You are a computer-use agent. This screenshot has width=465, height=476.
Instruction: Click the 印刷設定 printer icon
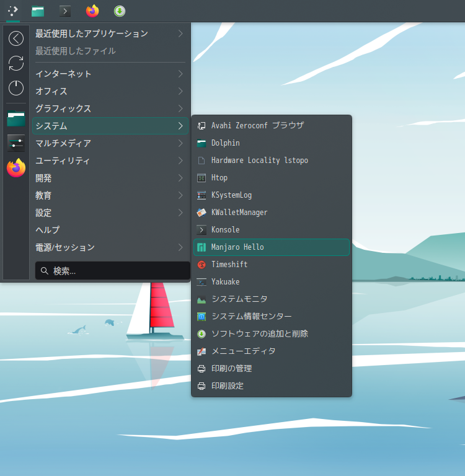click(x=201, y=386)
